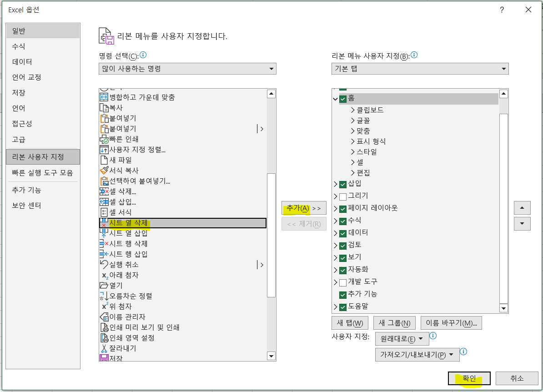543x392 pixels.
Task: Uncheck the 삽입 tab checkbox
Action: click(342, 184)
